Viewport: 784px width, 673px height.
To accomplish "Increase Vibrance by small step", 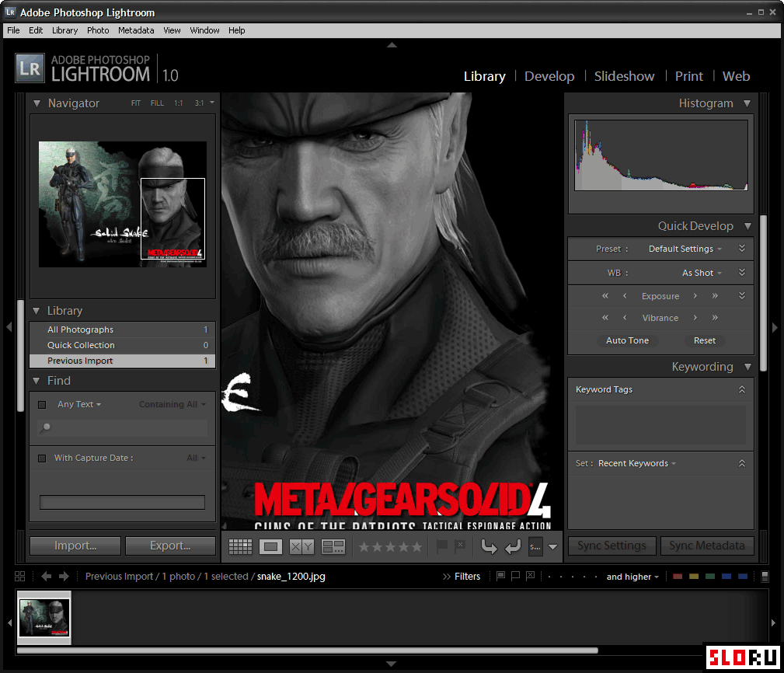I will click(695, 318).
